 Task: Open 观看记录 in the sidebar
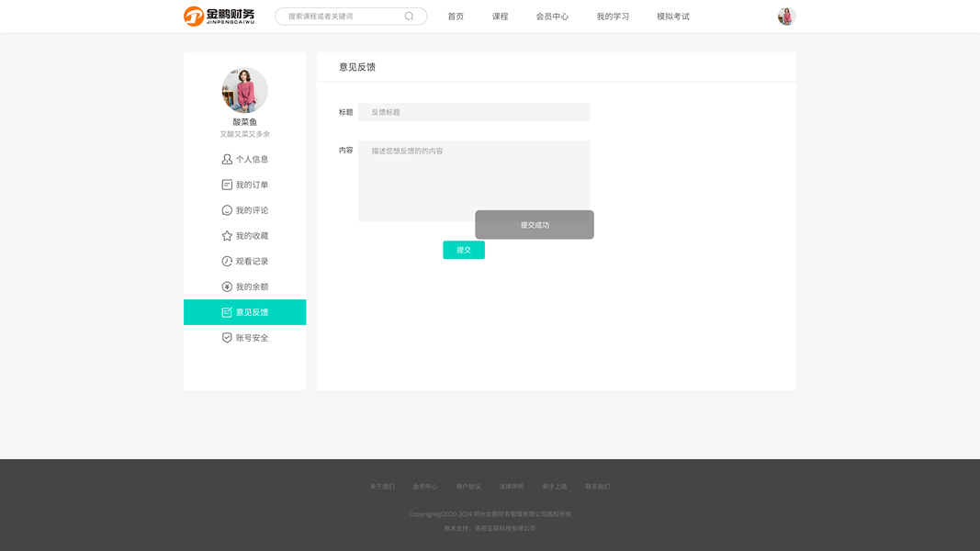click(245, 261)
